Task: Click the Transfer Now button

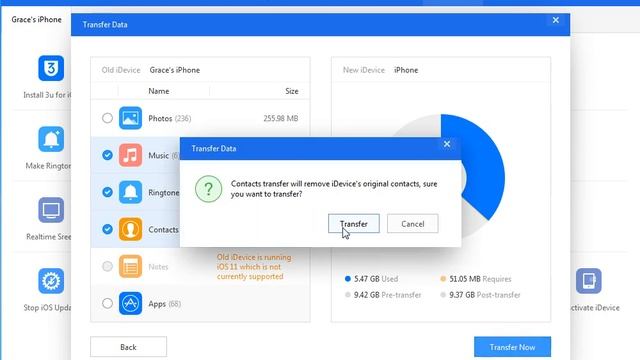Action: (x=512, y=347)
